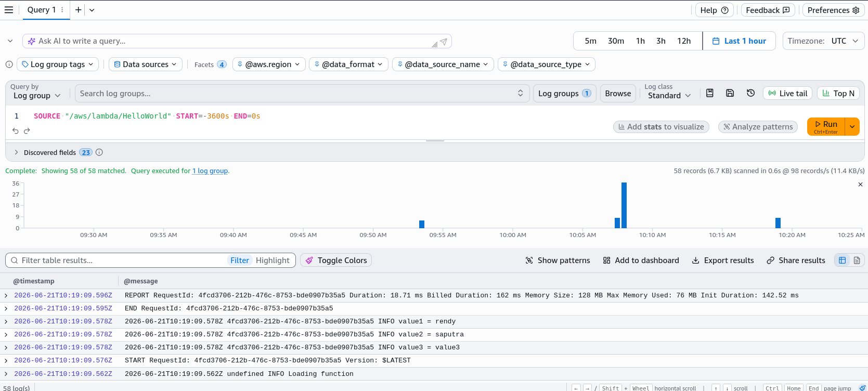Select the 12h time range
The height and width of the screenshot is (391, 868).
coord(684,41)
